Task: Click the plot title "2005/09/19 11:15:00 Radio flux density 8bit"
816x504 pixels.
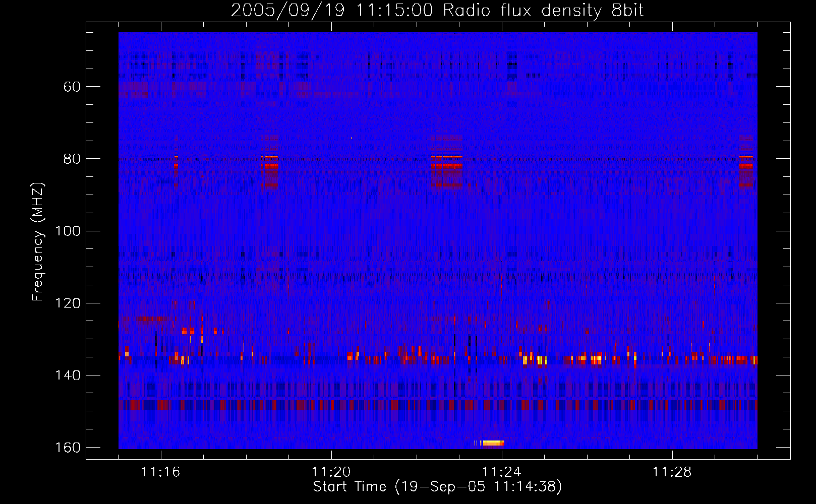Action: click(x=437, y=11)
